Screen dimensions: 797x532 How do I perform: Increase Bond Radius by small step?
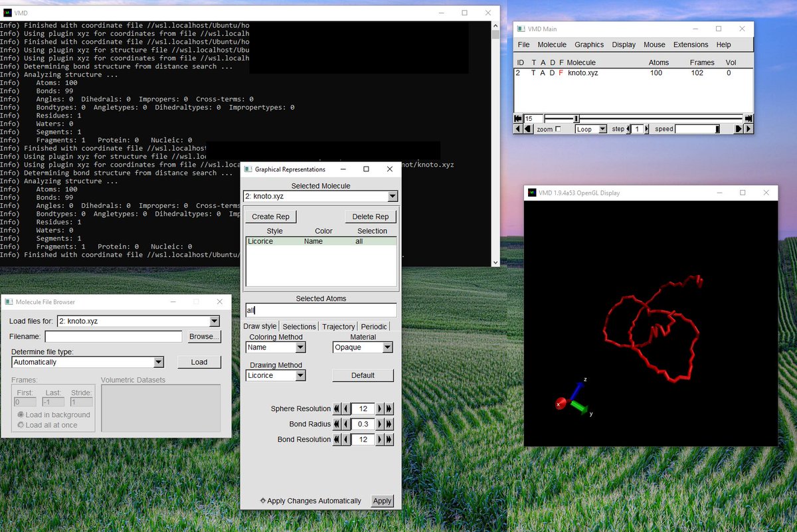coord(381,424)
